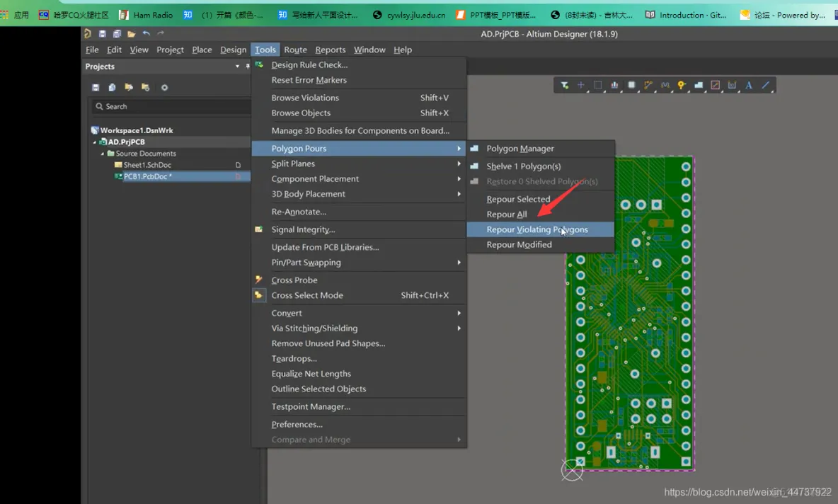Select the Place Via tool
838x504 pixels.
coord(682,85)
